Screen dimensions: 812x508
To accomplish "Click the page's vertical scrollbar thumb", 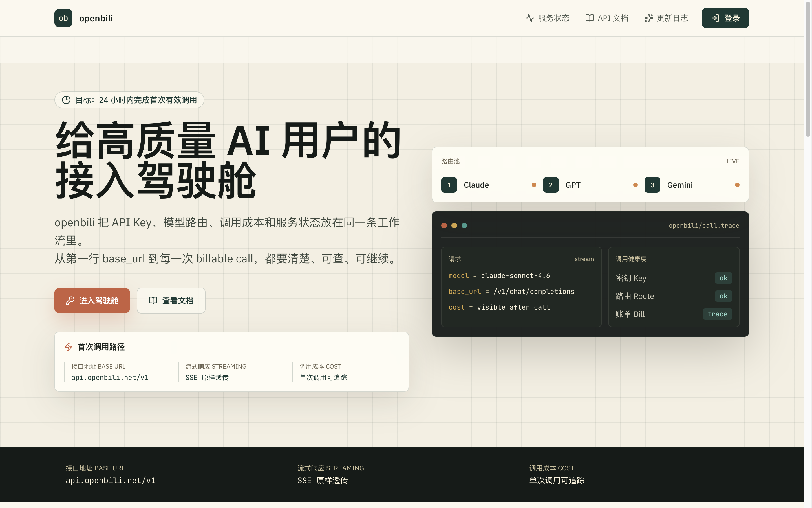I will pyautogui.click(x=808, y=69).
